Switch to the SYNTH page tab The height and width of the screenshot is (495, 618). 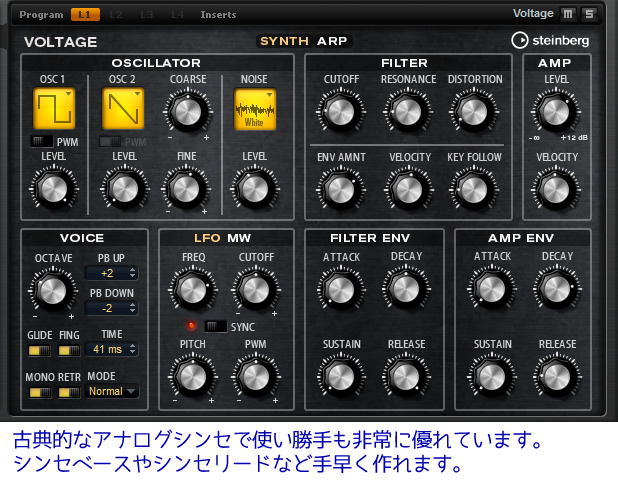click(x=284, y=41)
